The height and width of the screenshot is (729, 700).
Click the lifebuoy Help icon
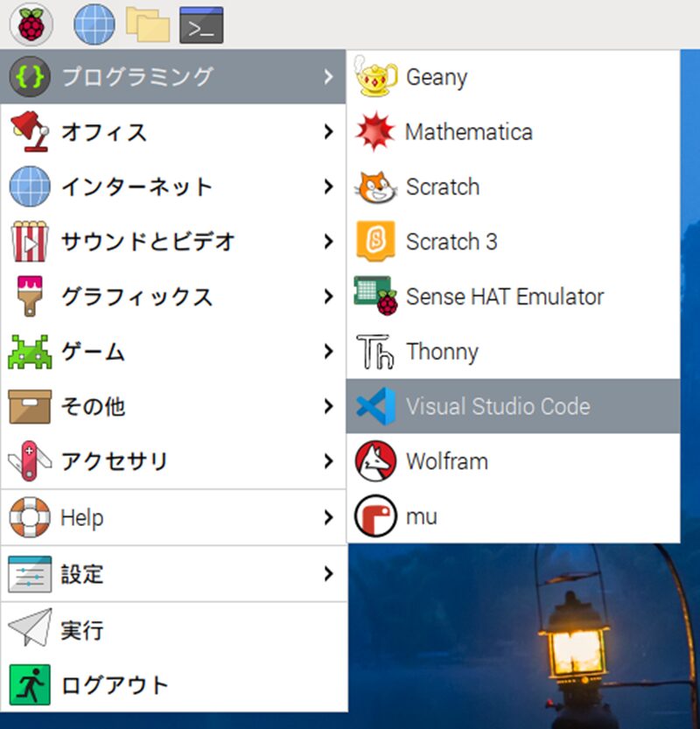tap(30, 517)
